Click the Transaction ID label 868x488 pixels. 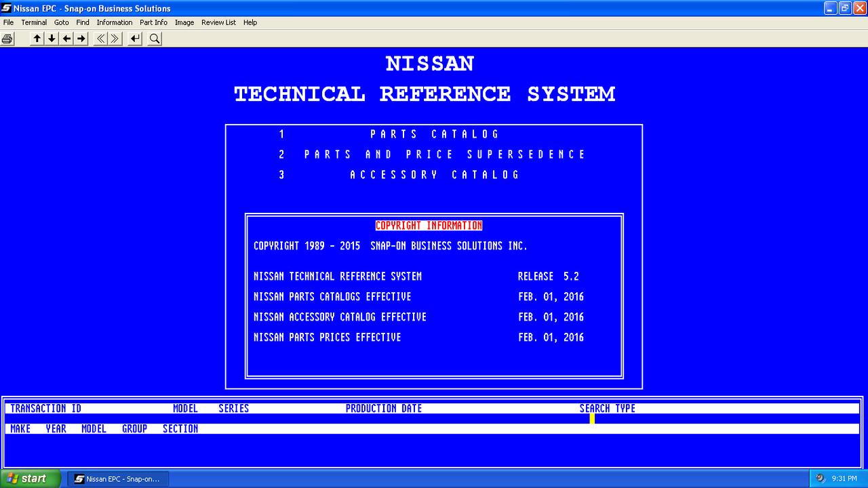click(46, 409)
